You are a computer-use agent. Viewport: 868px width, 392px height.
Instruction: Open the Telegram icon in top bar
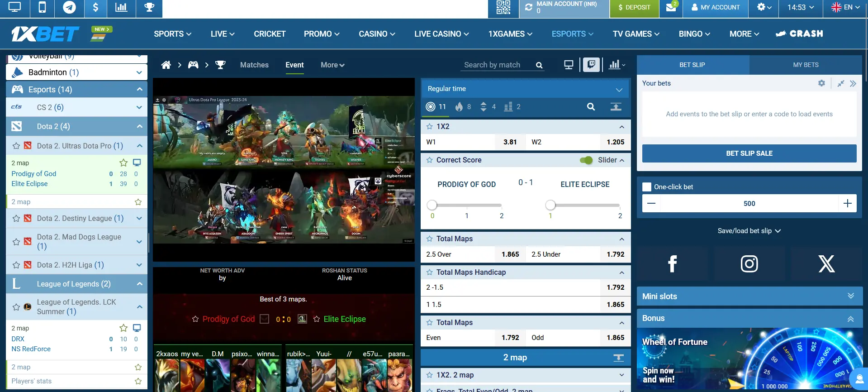69,7
